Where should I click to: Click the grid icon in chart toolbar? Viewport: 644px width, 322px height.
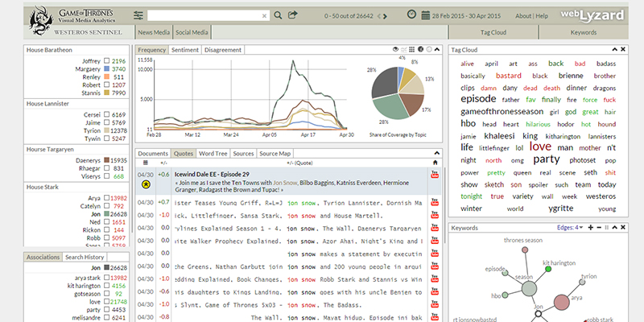click(x=412, y=49)
